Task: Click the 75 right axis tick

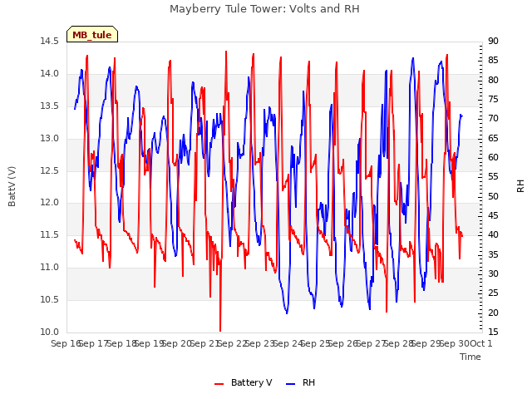Action: coord(493,100)
